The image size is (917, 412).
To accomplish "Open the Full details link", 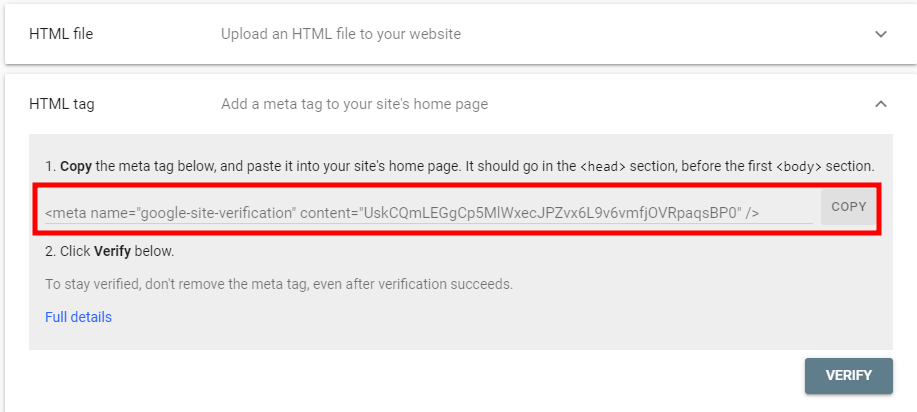I will tap(78, 317).
